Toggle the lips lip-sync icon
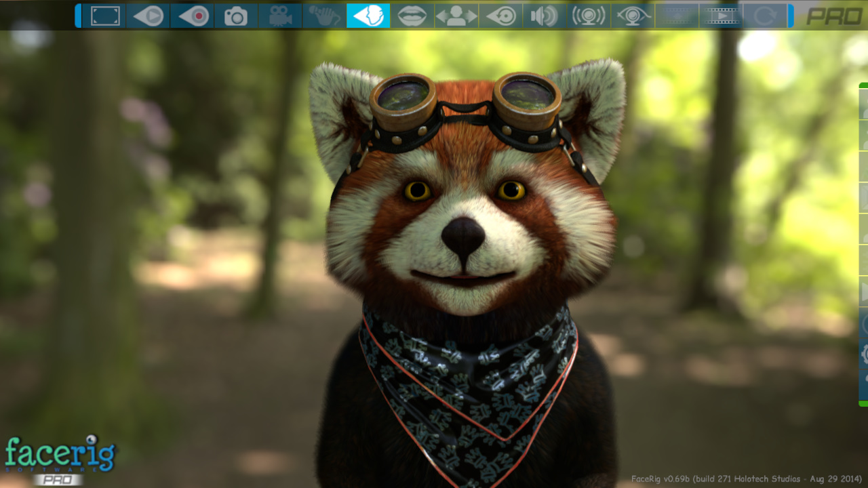868x488 pixels. pos(412,16)
